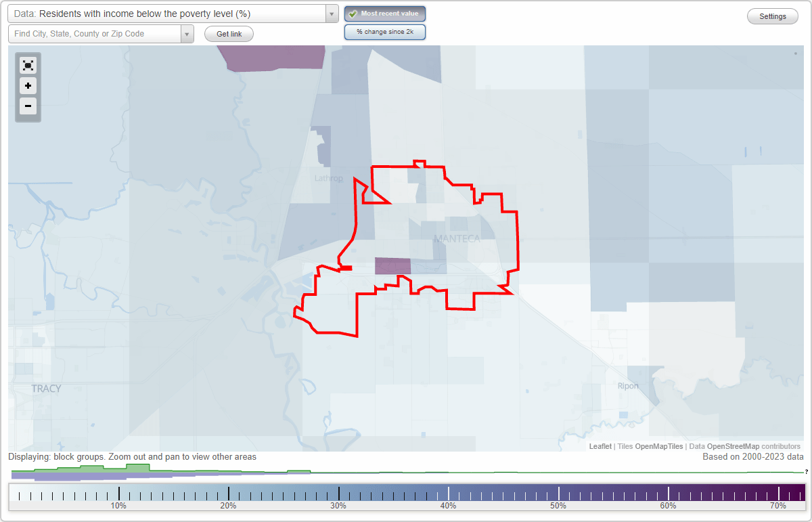Screen dimensions: 812x522
Task: Enable Most recent value display mode
Action: click(385, 14)
